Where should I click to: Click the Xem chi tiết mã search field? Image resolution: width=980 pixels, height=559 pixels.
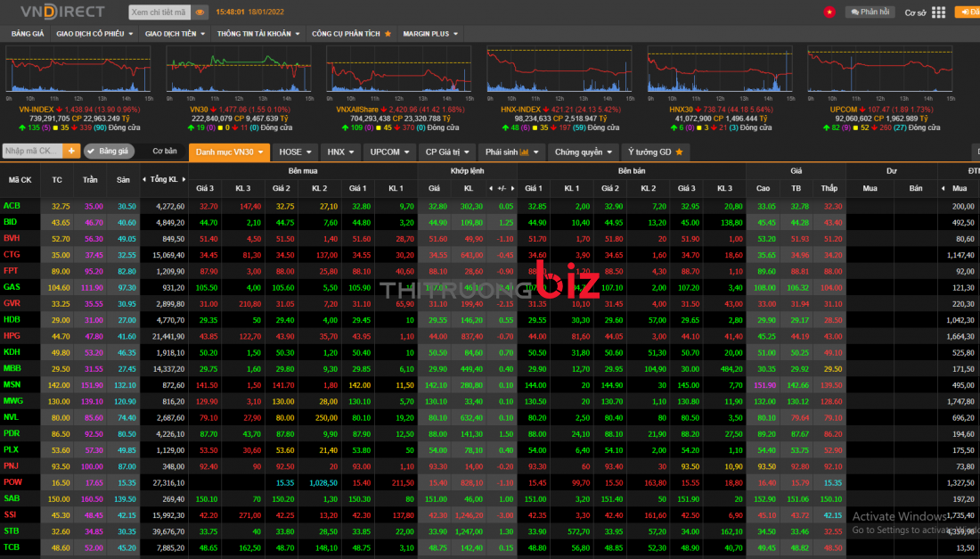159,12
